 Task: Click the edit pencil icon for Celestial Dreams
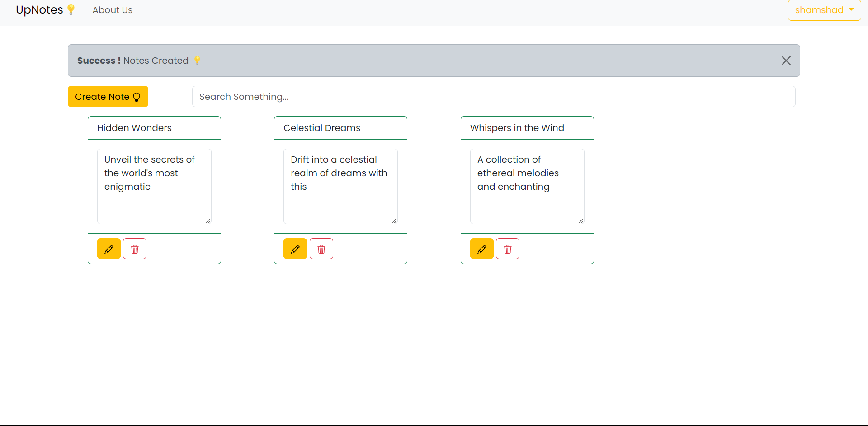click(295, 248)
